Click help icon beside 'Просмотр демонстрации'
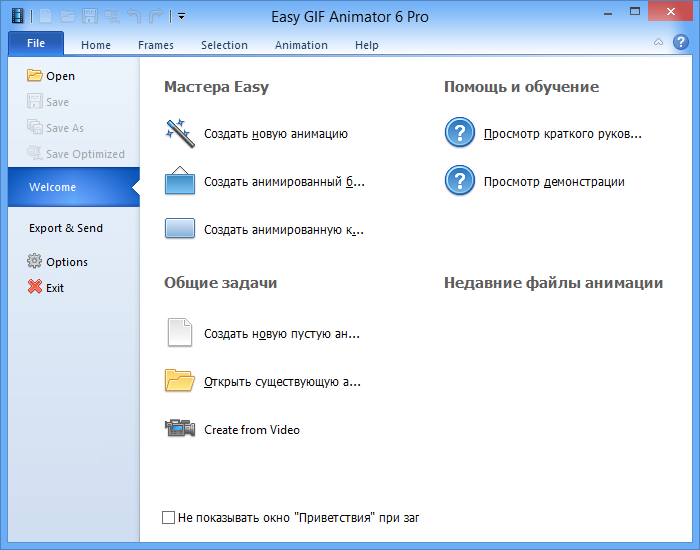Viewport: 700px width, 550px height. pyautogui.click(x=459, y=180)
